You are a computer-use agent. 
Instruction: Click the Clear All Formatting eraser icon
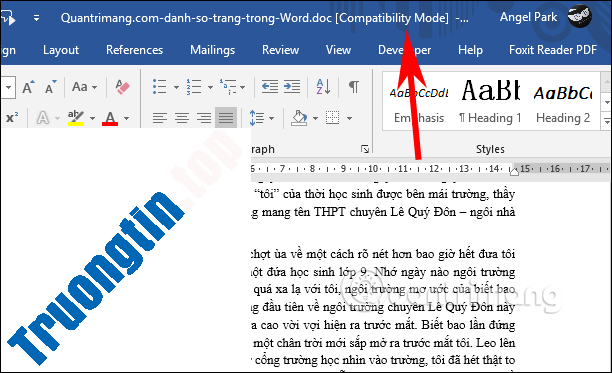[x=123, y=87]
